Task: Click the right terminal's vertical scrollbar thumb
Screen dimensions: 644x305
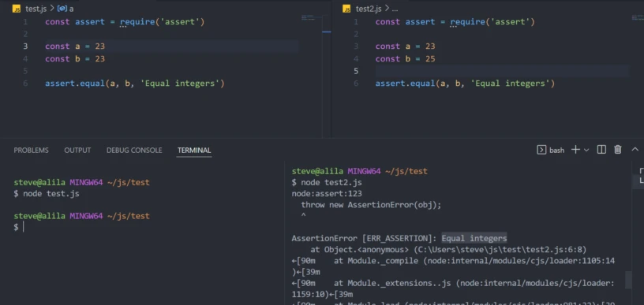Action: 628,280
